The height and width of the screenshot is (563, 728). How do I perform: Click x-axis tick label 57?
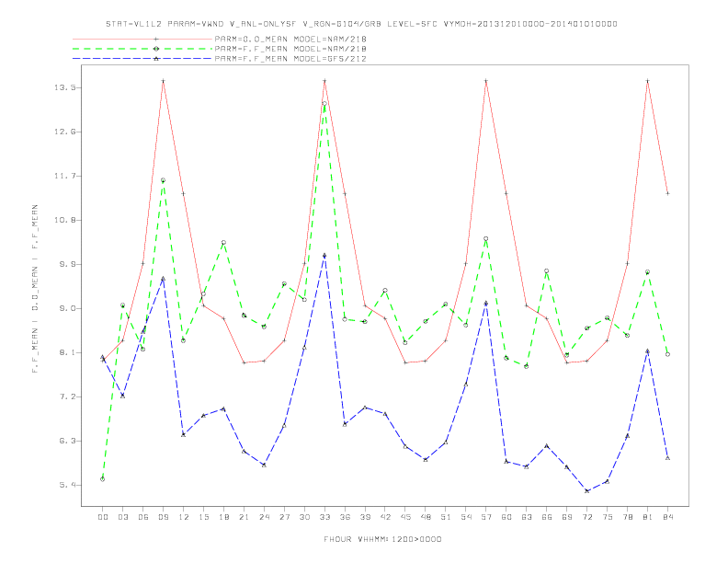coord(486,517)
